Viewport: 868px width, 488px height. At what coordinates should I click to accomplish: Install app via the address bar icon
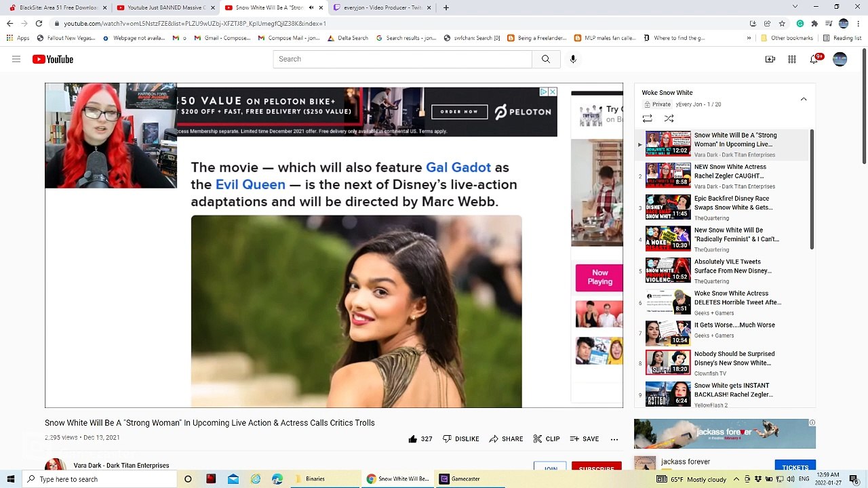click(753, 23)
